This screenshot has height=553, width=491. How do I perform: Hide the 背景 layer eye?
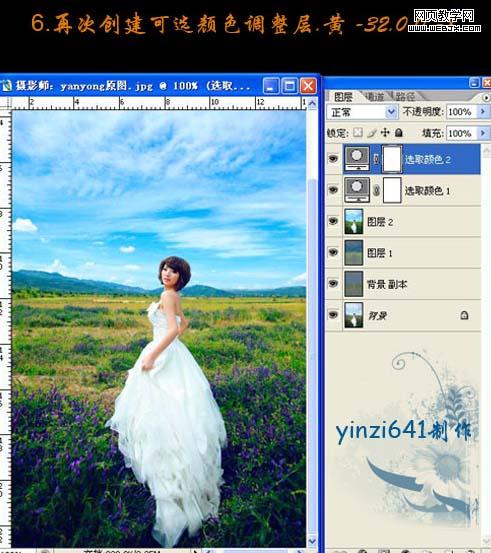tap(333, 314)
